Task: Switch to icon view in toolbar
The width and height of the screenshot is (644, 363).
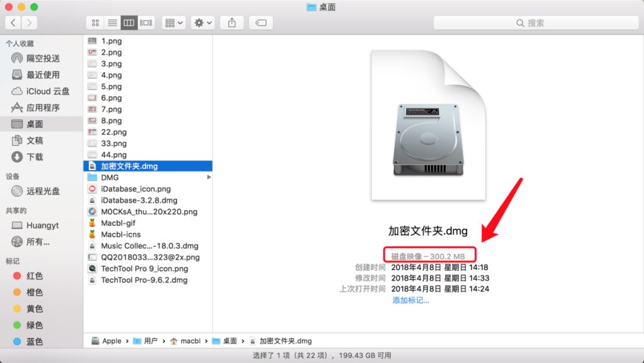Action: click(95, 23)
